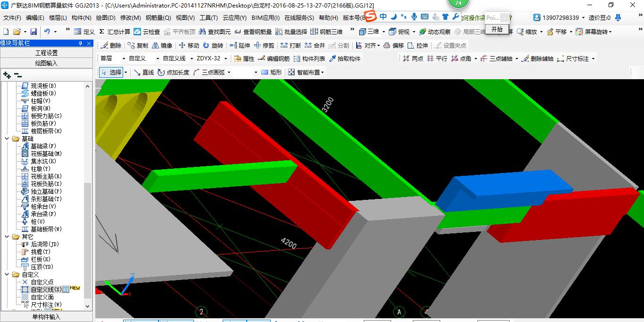The width and height of the screenshot is (644, 322).
Task: Select the 矩形 rectangle tool
Action: click(x=271, y=72)
